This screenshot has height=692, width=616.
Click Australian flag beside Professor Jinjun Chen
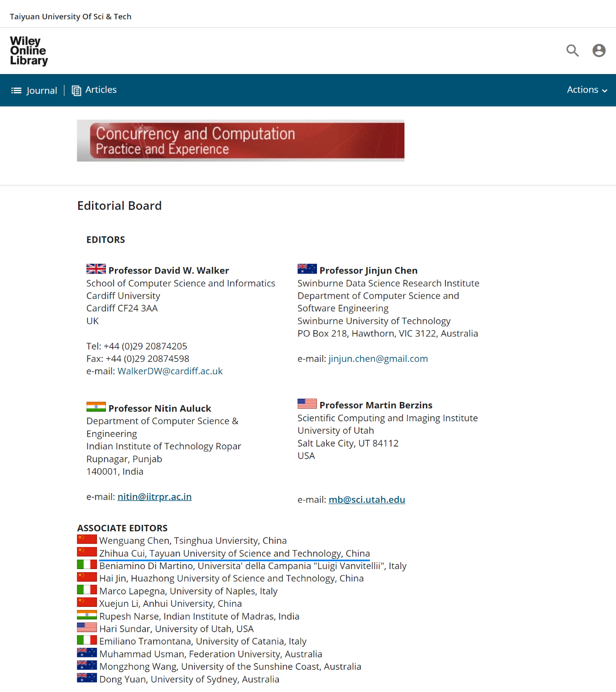(x=307, y=269)
